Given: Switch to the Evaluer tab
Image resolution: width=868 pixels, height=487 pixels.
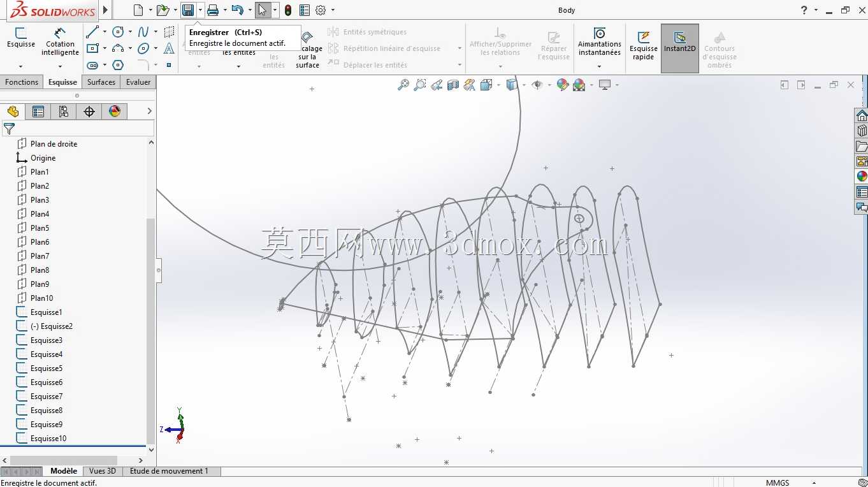Looking at the screenshot, I should coord(138,82).
